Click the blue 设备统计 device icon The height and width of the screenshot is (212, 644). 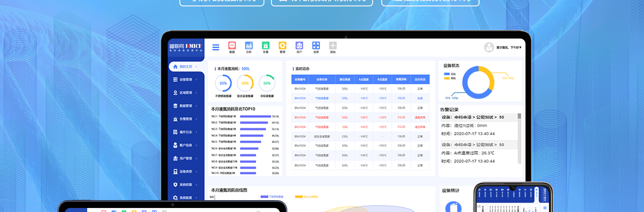[x=453, y=207]
